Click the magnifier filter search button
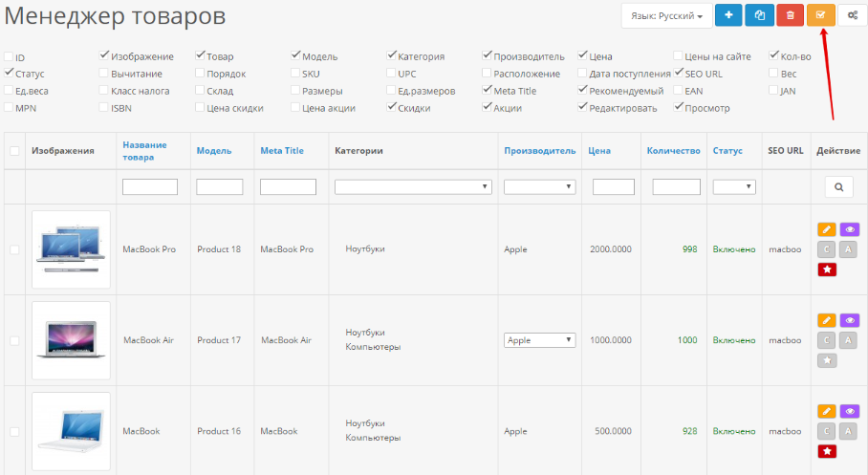 [838, 187]
